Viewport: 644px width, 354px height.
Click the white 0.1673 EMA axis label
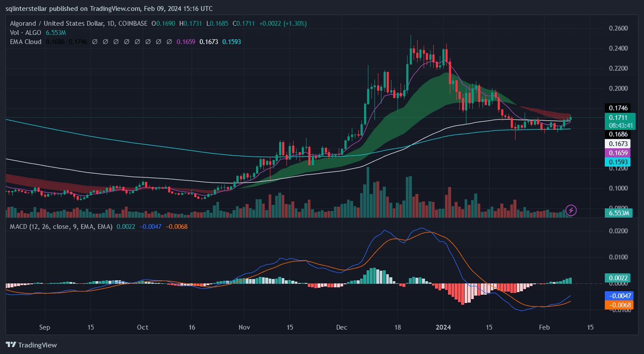coord(617,143)
